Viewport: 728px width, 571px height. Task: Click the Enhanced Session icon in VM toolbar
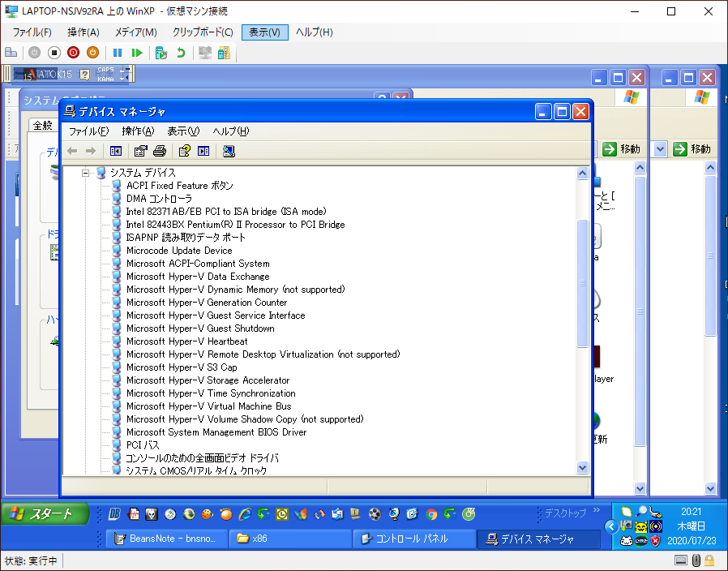pyautogui.click(x=205, y=53)
